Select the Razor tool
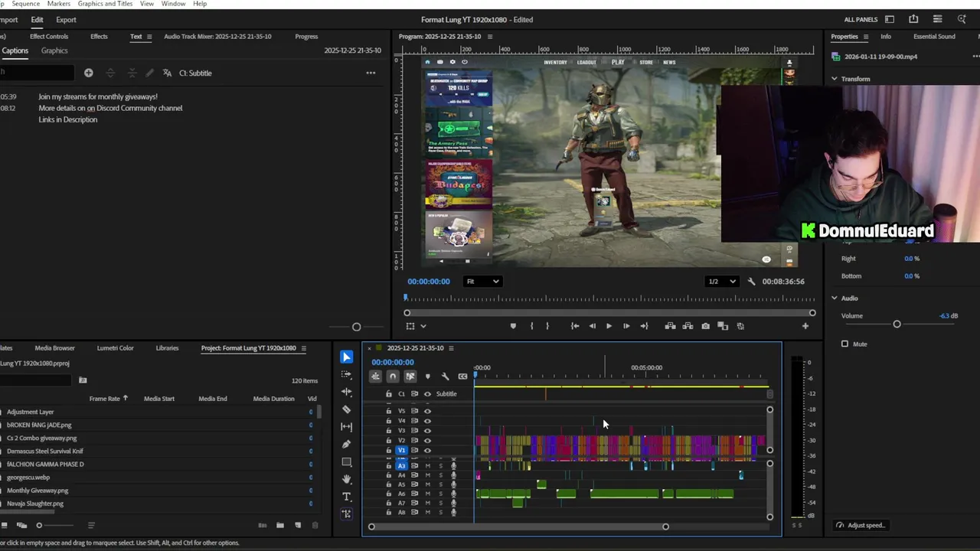980x551 pixels. (347, 409)
